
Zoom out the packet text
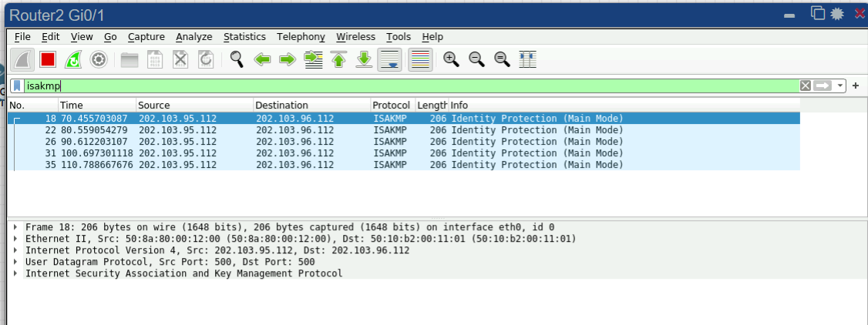pyautogui.click(x=476, y=59)
